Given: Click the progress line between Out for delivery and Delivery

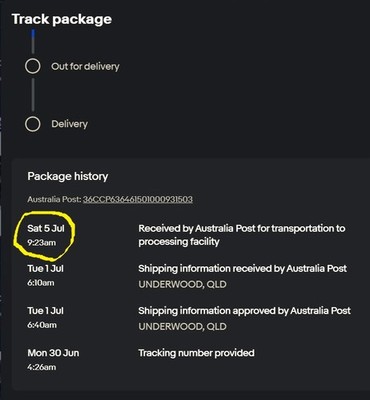Looking at the screenshot, I should click(33, 95).
